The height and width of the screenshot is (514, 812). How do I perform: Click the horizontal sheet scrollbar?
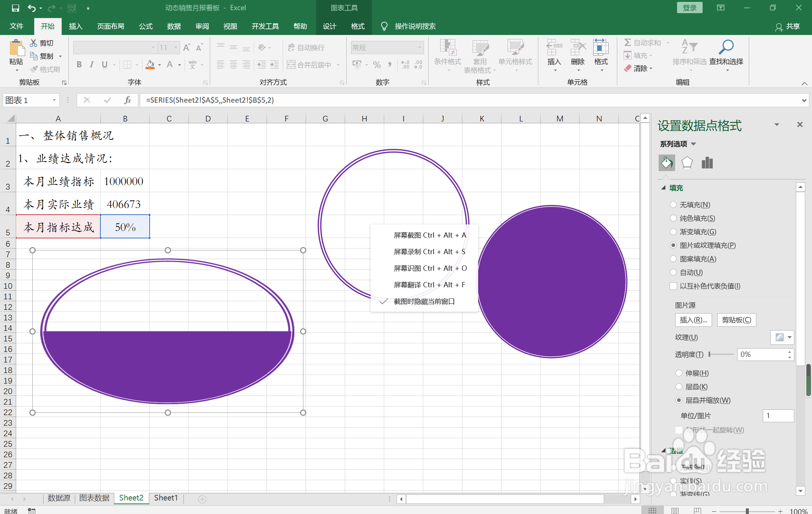click(x=504, y=499)
